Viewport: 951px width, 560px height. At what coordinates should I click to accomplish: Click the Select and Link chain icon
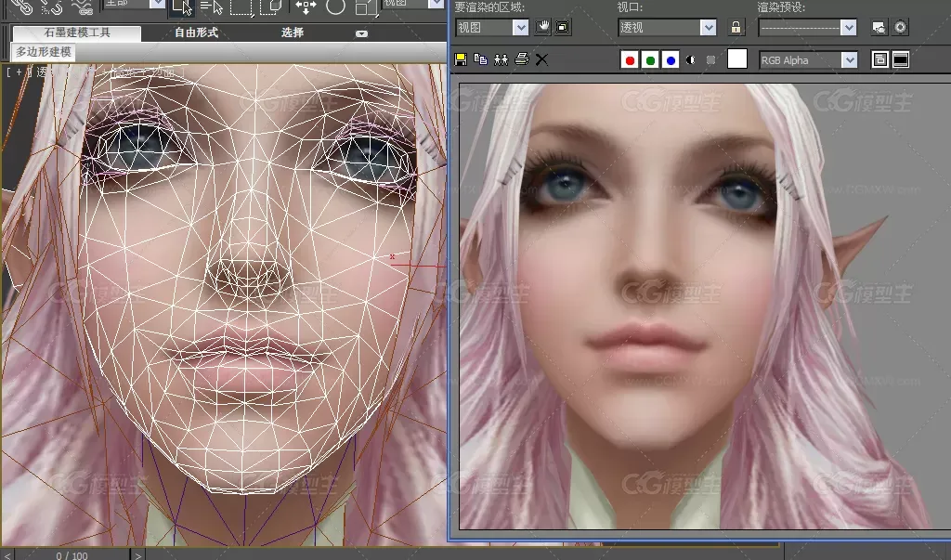(x=20, y=7)
